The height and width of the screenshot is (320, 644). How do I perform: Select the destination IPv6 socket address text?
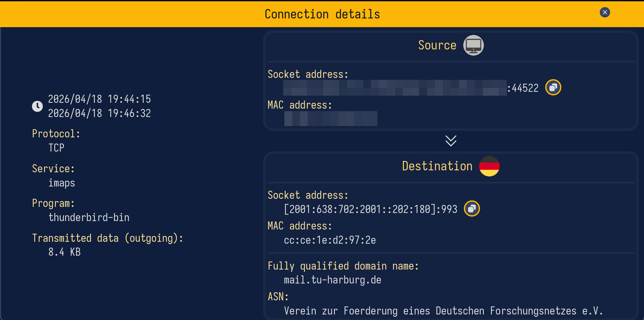370,209
